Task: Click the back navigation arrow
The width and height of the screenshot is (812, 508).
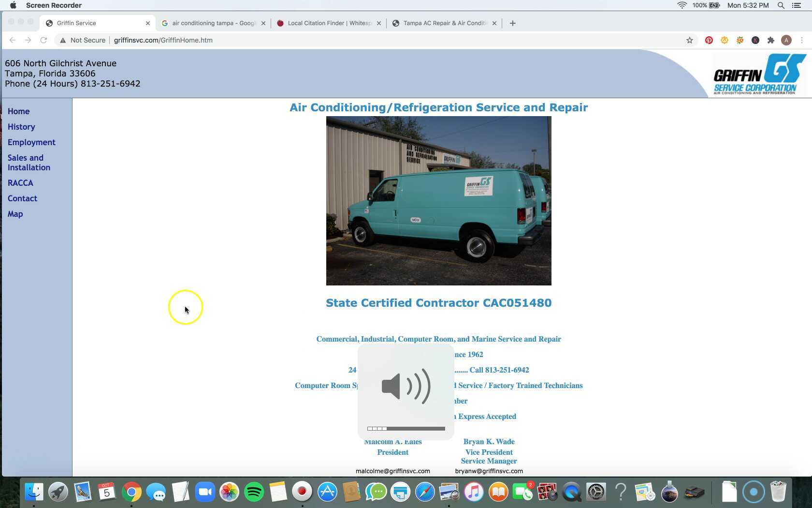Action: [12, 40]
